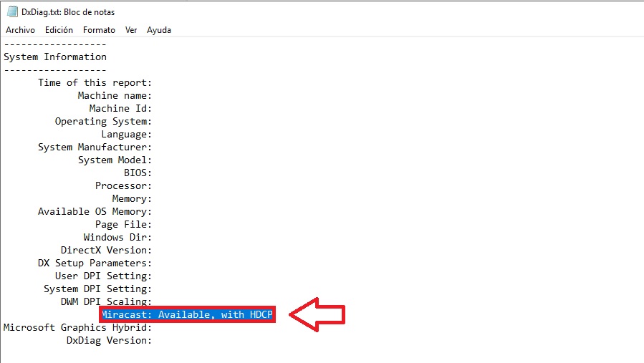
Task: Click the 'Machine name:' line
Action: [x=115, y=95]
